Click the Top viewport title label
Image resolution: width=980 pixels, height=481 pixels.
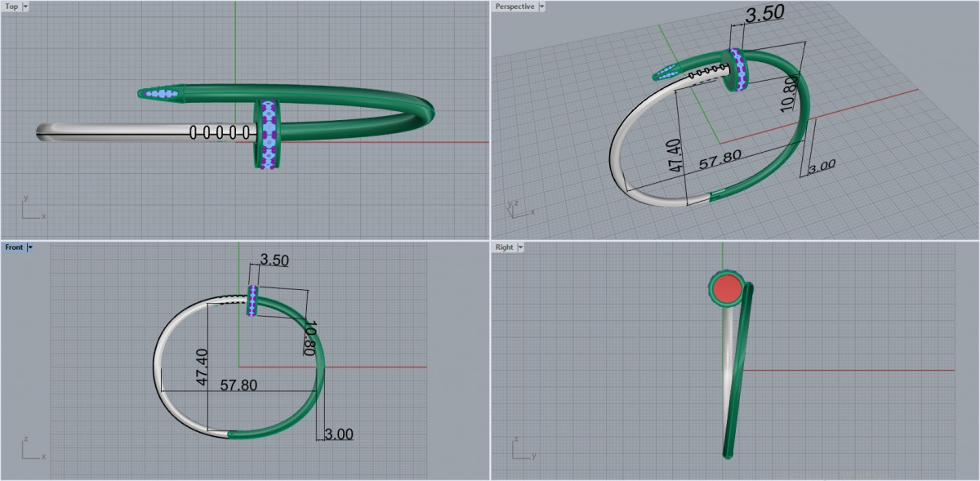[11, 7]
